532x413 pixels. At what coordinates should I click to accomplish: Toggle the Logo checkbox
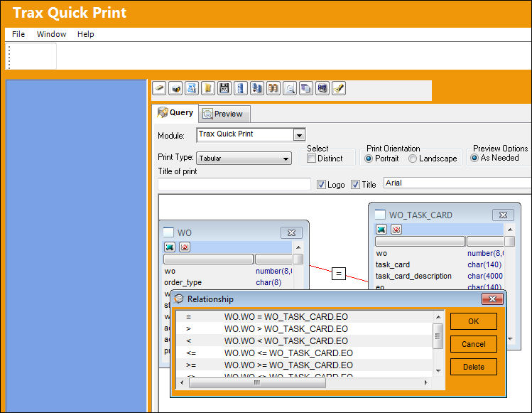[x=321, y=184]
